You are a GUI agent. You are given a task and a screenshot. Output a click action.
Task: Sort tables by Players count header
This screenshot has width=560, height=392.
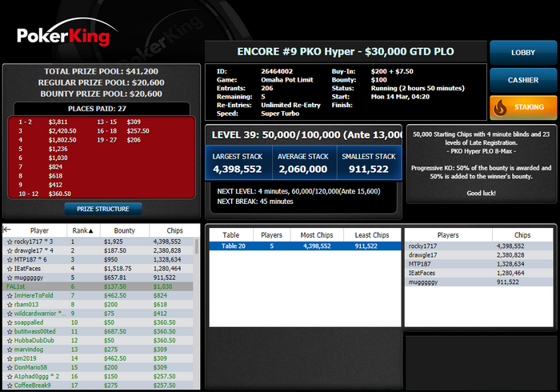coord(271,235)
